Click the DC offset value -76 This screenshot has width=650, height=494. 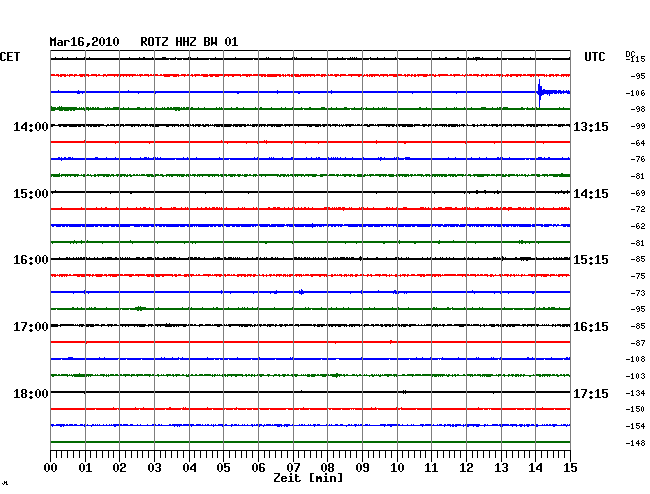(638, 159)
